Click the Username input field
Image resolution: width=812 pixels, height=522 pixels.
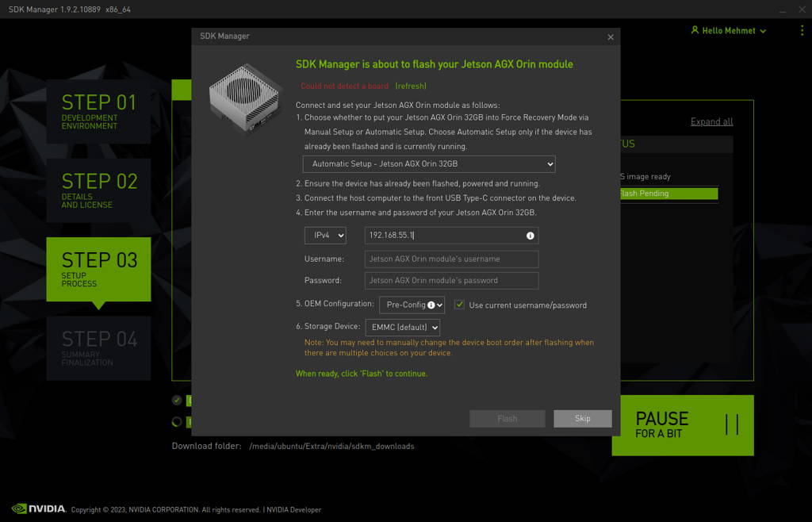[x=451, y=259]
